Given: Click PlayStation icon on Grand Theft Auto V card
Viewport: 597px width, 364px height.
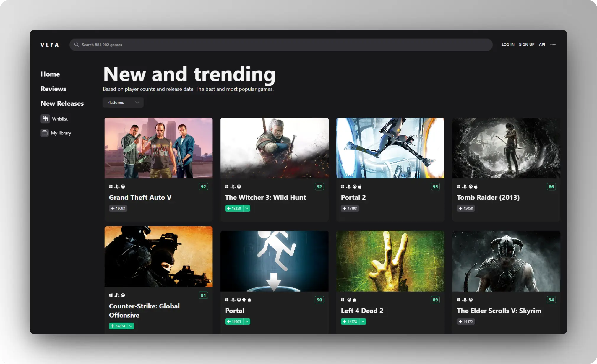Looking at the screenshot, I should [x=117, y=186].
